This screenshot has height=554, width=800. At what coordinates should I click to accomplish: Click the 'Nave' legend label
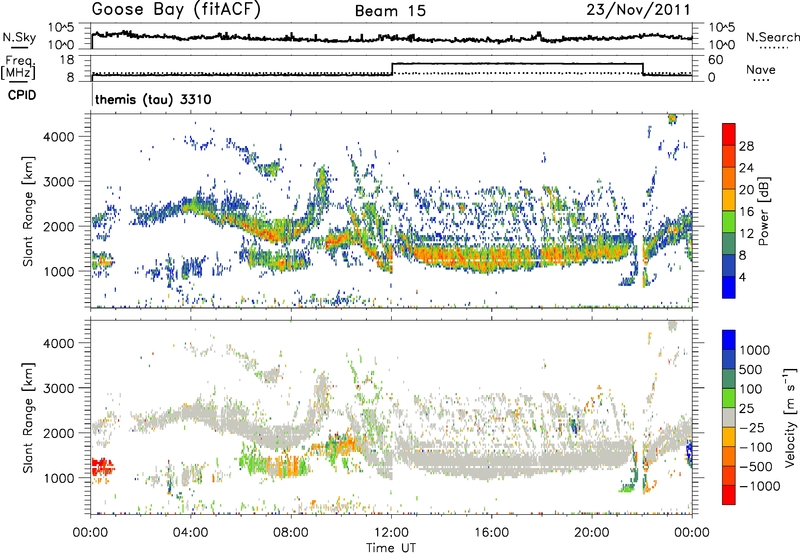click(761, 69)
